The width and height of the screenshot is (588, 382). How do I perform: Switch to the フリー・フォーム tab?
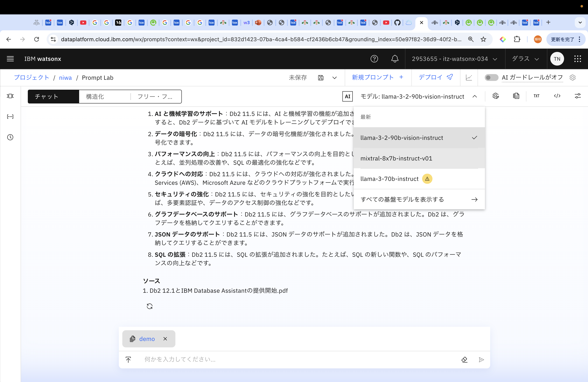(155, 97)
